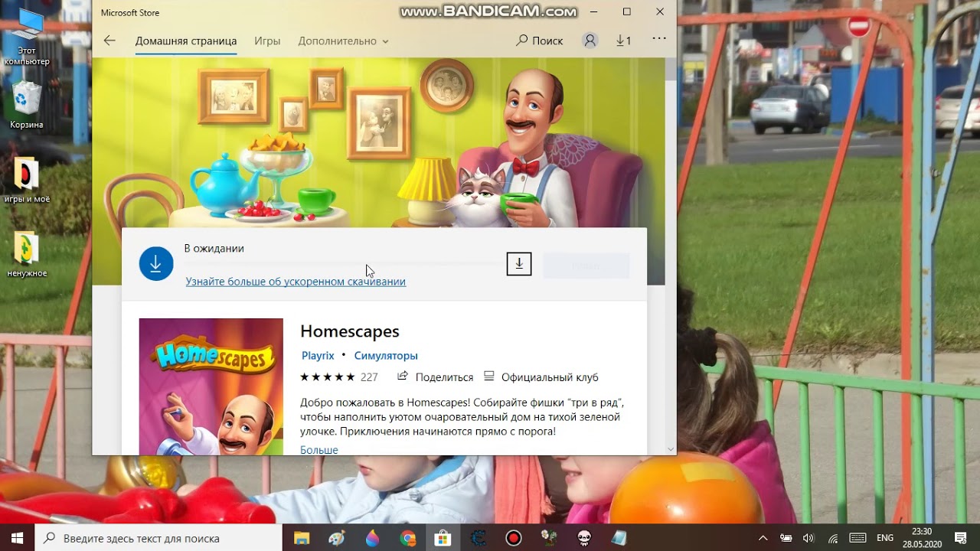Open the notification action center icon
980x551 pixels.
(x=961, y=538)
